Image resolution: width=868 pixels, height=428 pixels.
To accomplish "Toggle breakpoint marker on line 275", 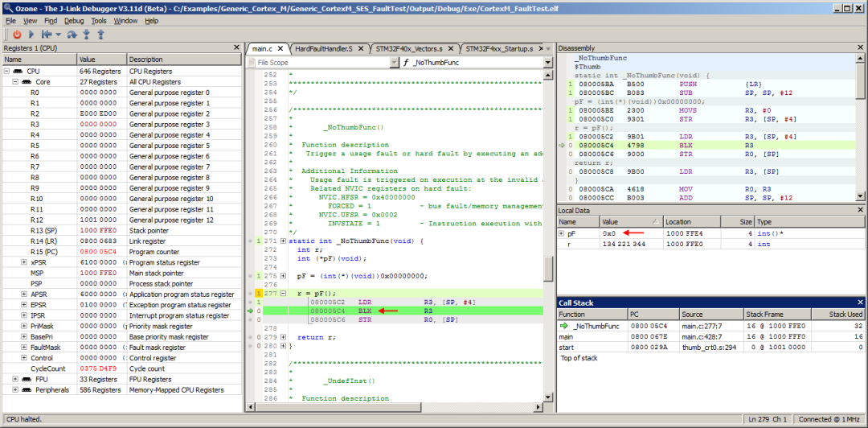I will (x=251, y=276).
